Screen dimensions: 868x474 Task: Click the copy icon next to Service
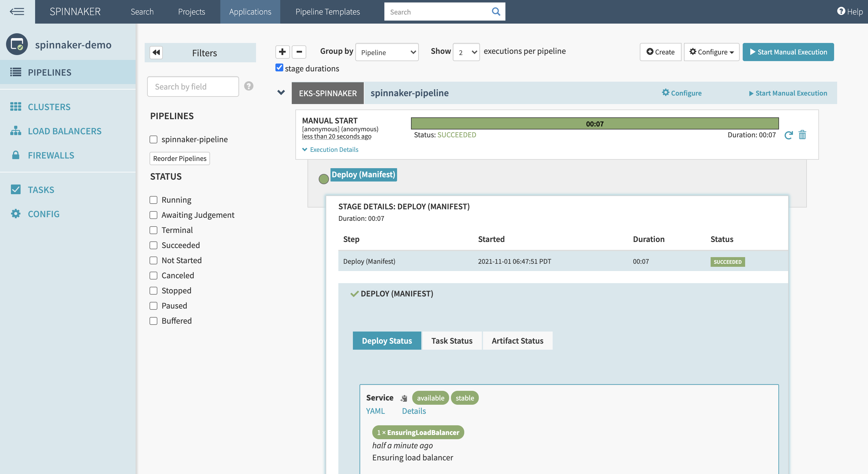pos(404,399)
